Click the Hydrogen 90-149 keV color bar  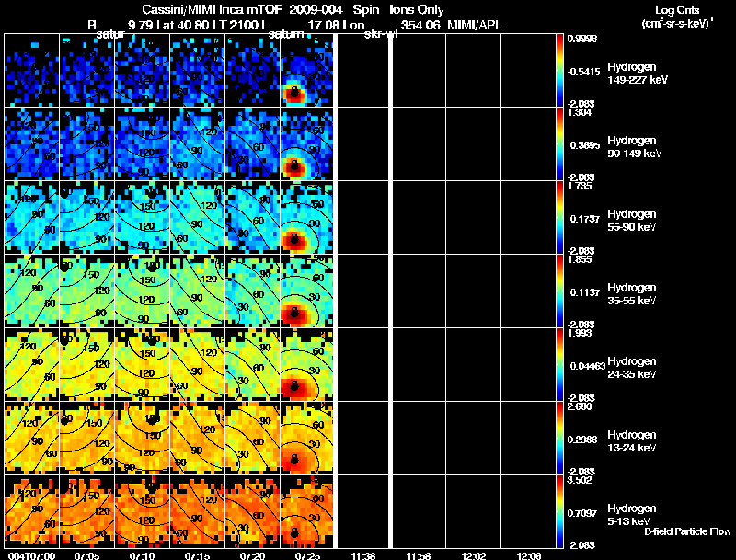pos(559,144)
